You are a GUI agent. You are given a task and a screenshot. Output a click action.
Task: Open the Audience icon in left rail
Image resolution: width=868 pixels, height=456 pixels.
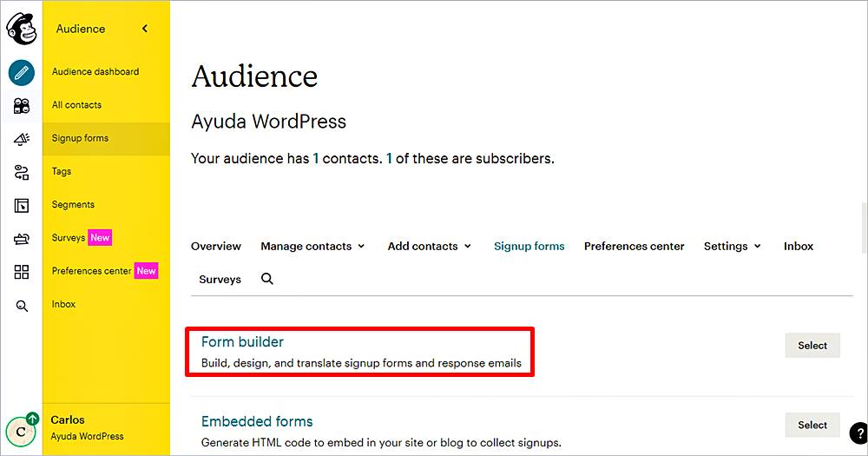click(22, 105)
